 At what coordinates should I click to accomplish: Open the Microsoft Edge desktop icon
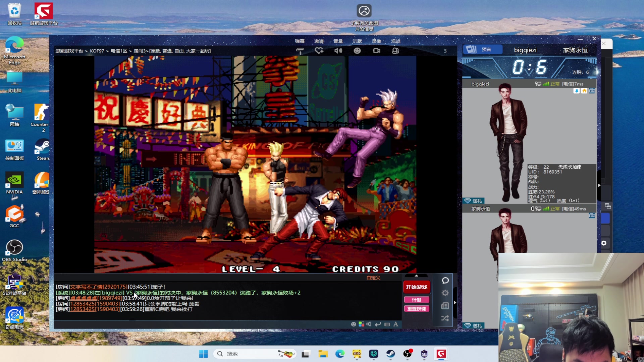tap(14, 50)
